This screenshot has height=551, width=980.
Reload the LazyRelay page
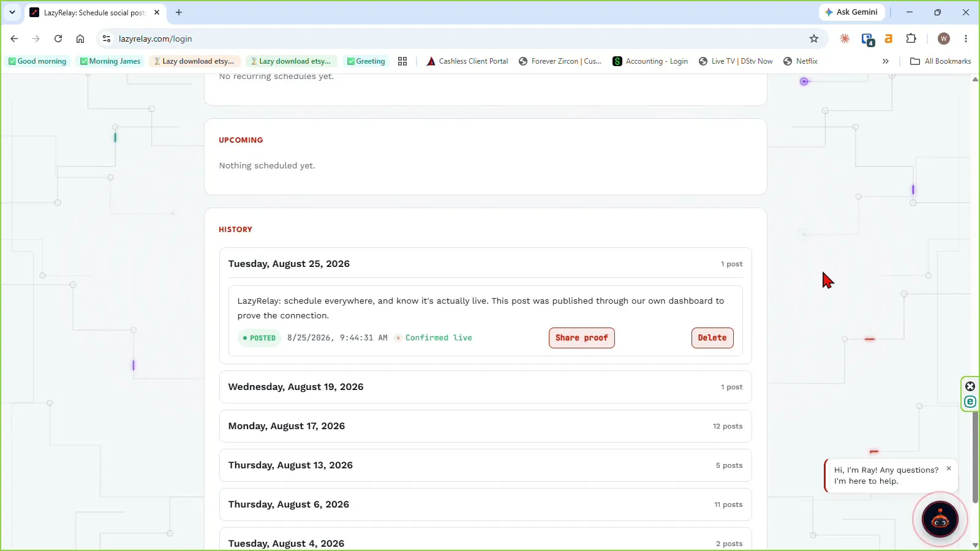(58, 39)
